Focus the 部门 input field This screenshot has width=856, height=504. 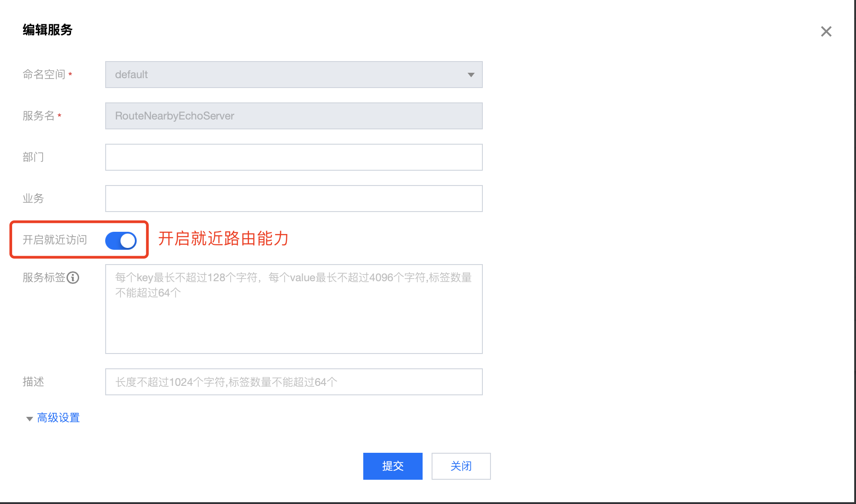pyautogui.click(x=294, y=157)
